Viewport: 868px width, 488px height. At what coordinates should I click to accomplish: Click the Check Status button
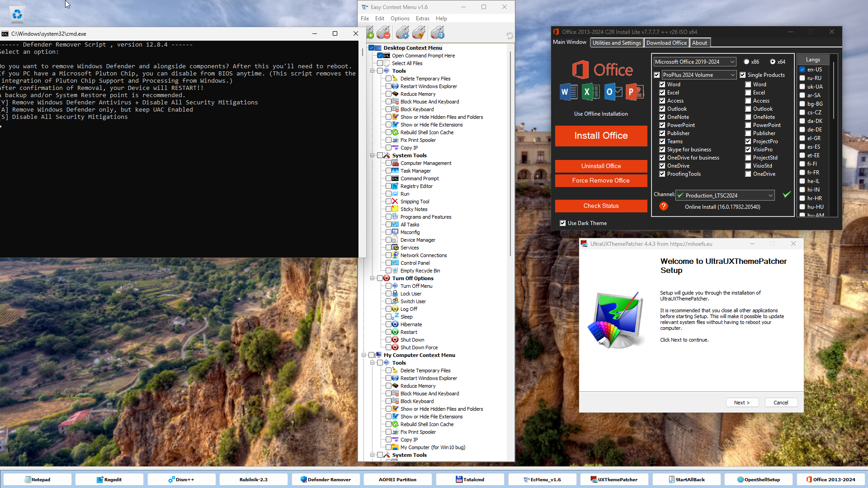(601, 206)
